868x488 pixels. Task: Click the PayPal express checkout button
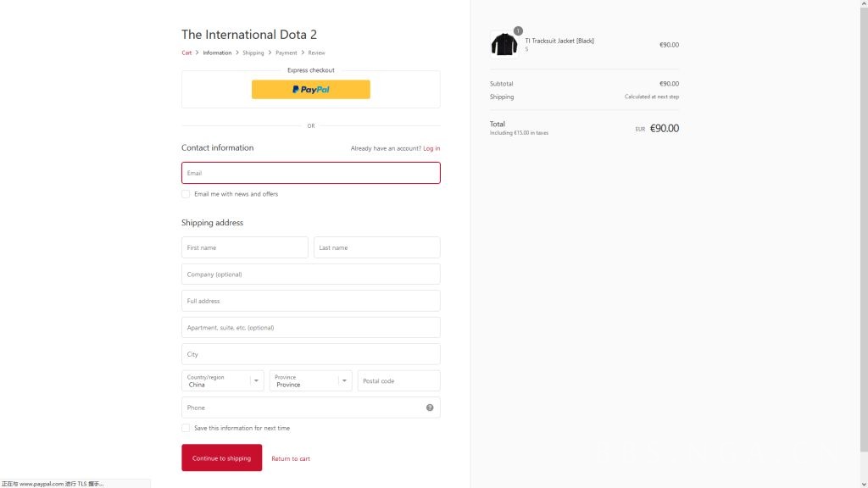pos(310,90)
